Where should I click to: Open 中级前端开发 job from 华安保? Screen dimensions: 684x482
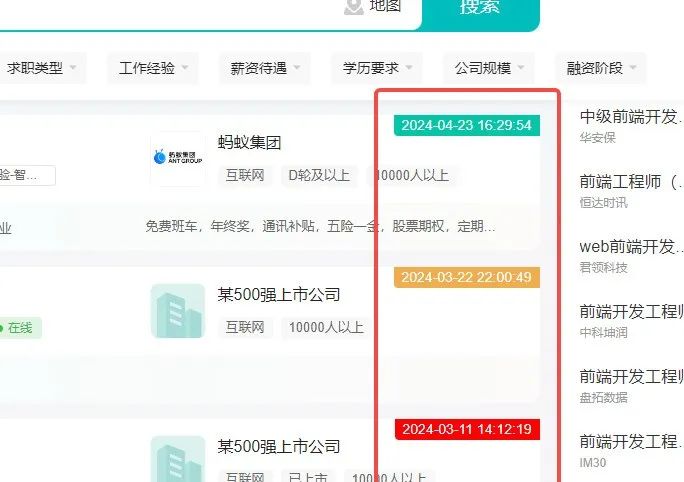[x=631, y=117]
